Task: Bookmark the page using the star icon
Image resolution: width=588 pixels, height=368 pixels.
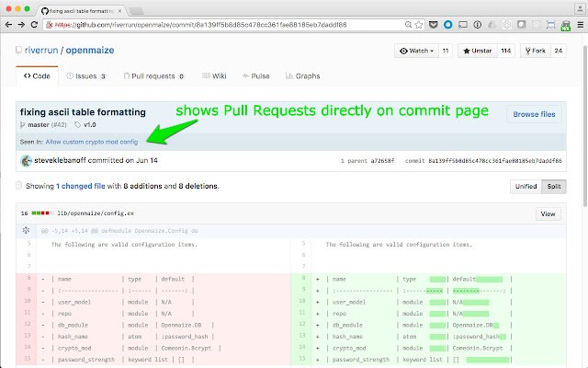Action: 419,25
